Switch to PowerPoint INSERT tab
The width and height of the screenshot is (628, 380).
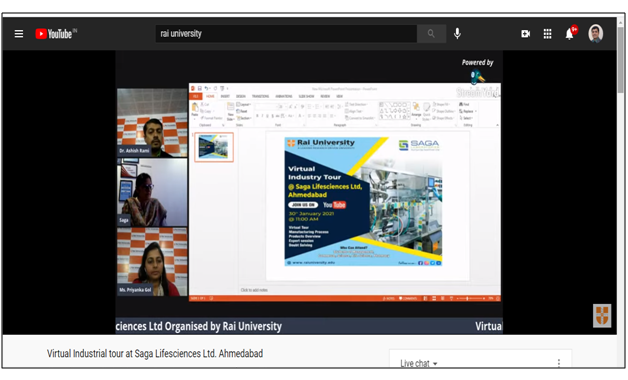[225, 96]
